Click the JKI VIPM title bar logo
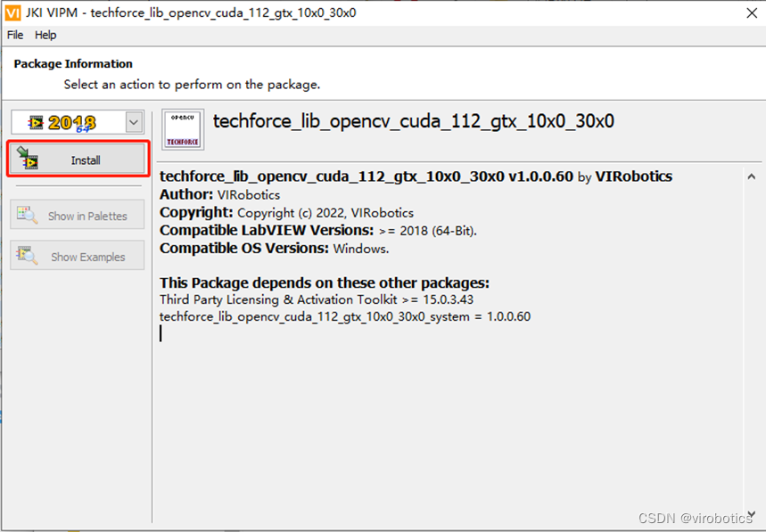Viewport: 766px width, 532px height. pos(12,12)
